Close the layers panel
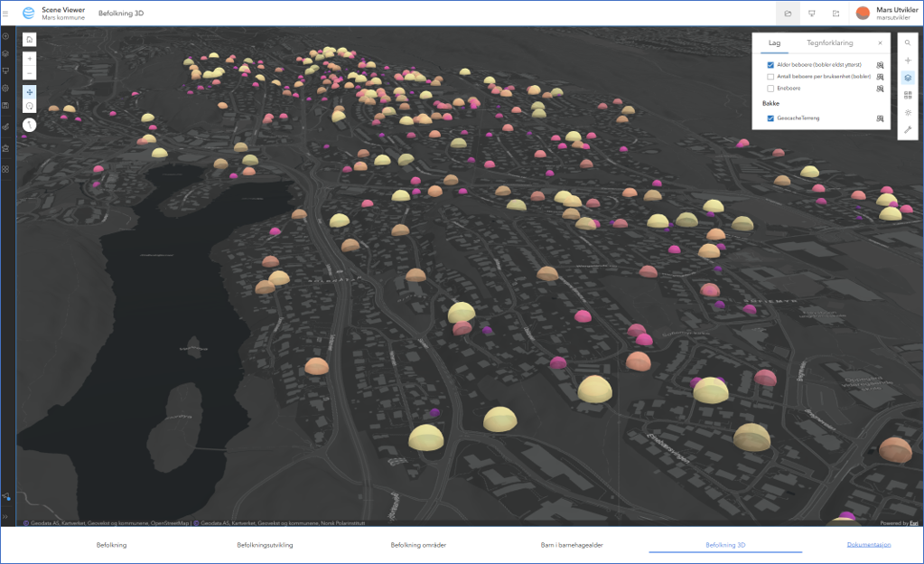The height and width of the screenshot is (564, 924). (x=880, y=43)
